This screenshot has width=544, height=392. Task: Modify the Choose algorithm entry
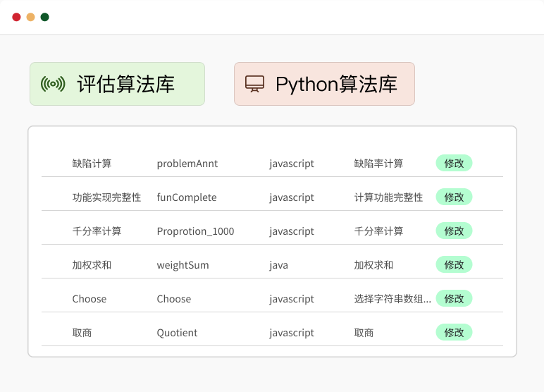[454, 298]
